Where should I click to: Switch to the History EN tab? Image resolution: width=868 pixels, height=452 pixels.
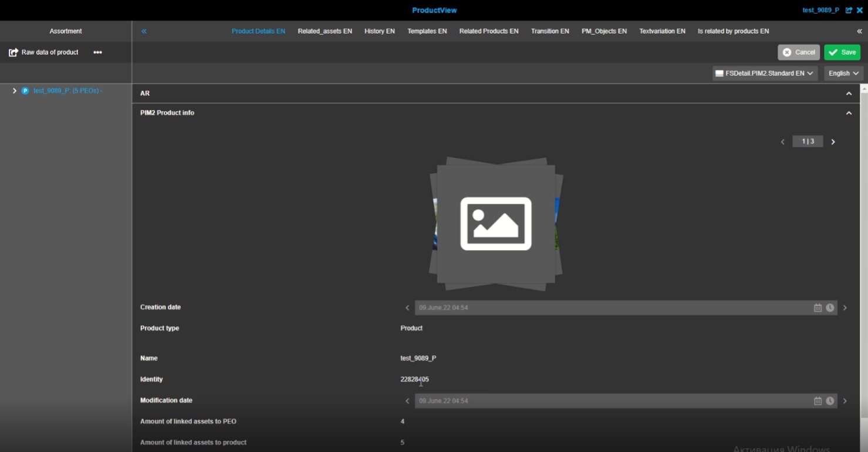pyautogui.click(x=379, y=31)
